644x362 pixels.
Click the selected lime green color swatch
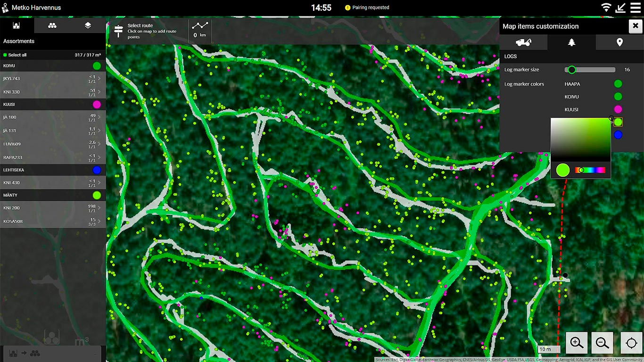click(x=618, y=122)
